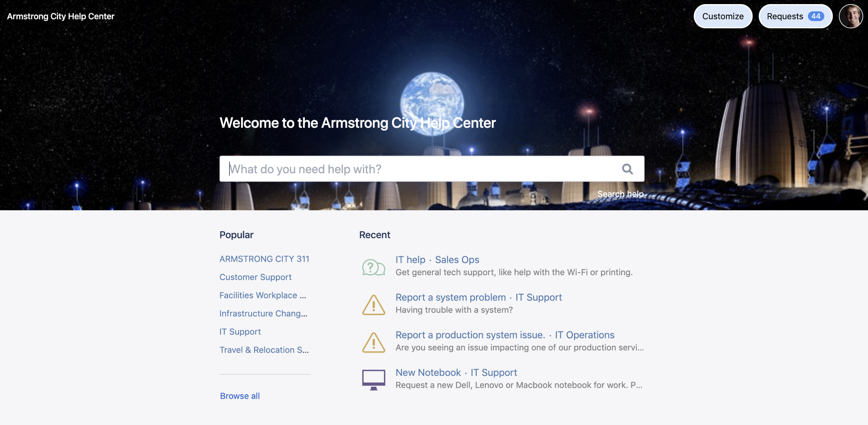Click the Popular section heading
The height and width of the screenshot is (425, 868).
[236, 235]
